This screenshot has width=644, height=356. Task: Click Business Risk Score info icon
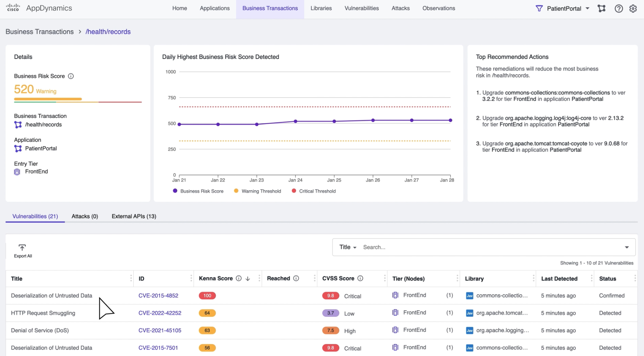pos(71,76)
